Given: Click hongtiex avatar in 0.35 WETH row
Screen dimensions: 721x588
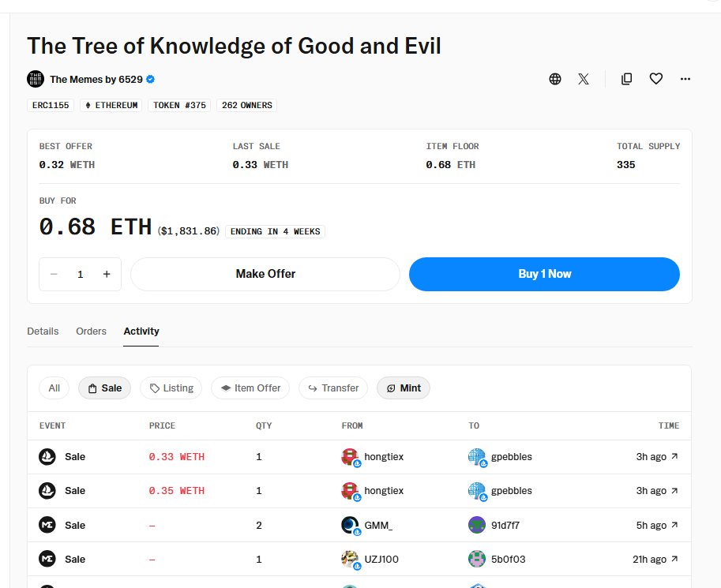Looking at the screenshot, I should click(351, 491).
